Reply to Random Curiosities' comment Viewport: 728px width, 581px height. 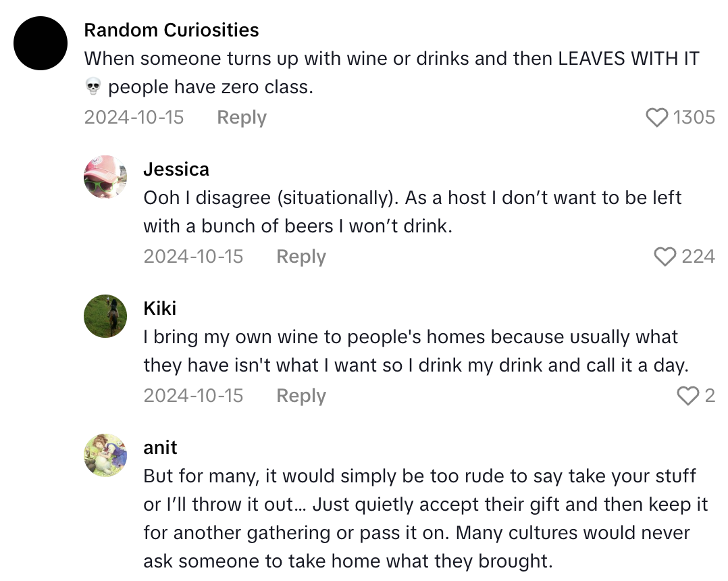(241, 118)
